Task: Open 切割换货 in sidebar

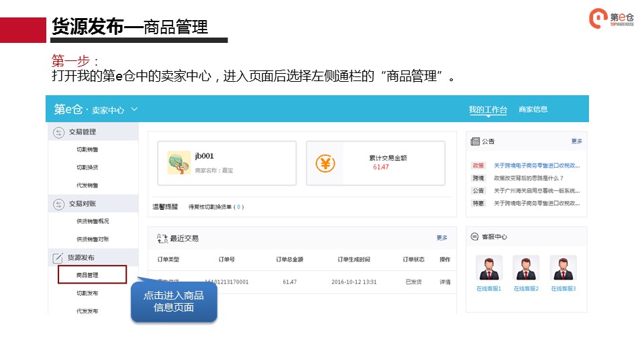Action: point(87,168)
